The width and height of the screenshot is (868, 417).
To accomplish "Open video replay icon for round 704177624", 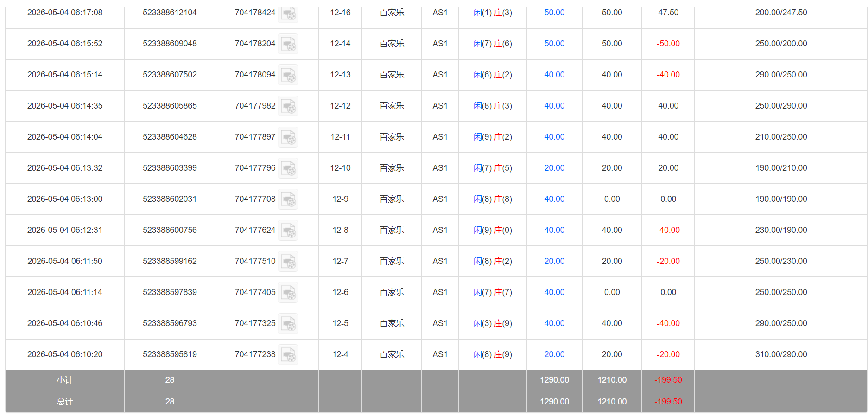I will point(288,231).
